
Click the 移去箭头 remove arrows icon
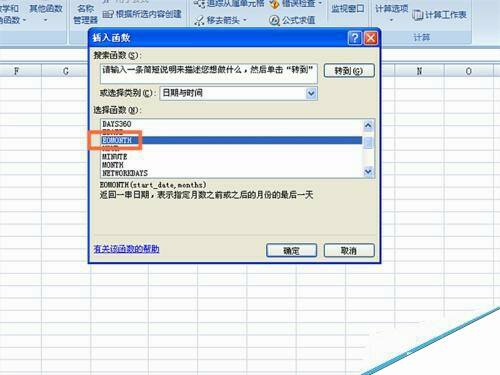[199, 21]
